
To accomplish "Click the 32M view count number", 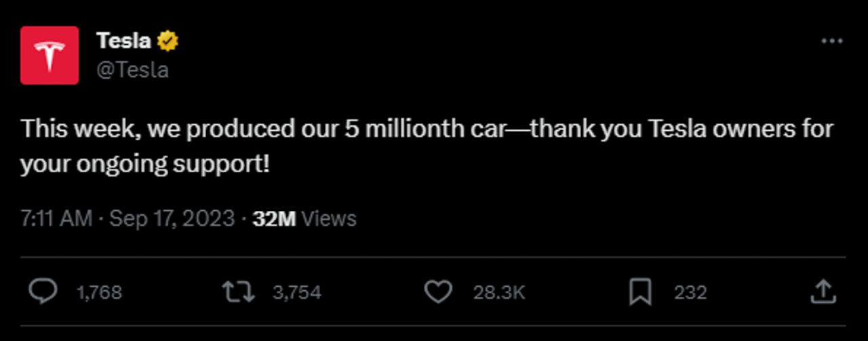I will [x=274, y=219].
